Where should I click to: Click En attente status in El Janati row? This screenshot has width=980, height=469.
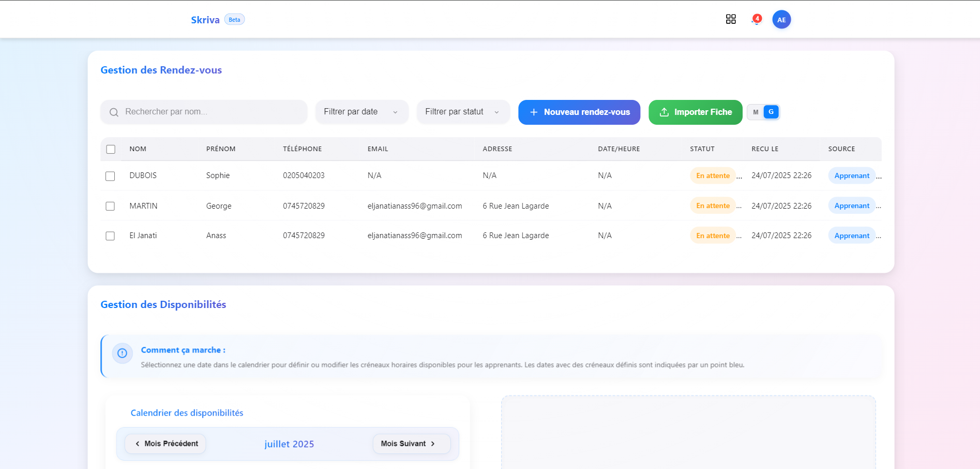pyautogui.click(x=713, y=236)
